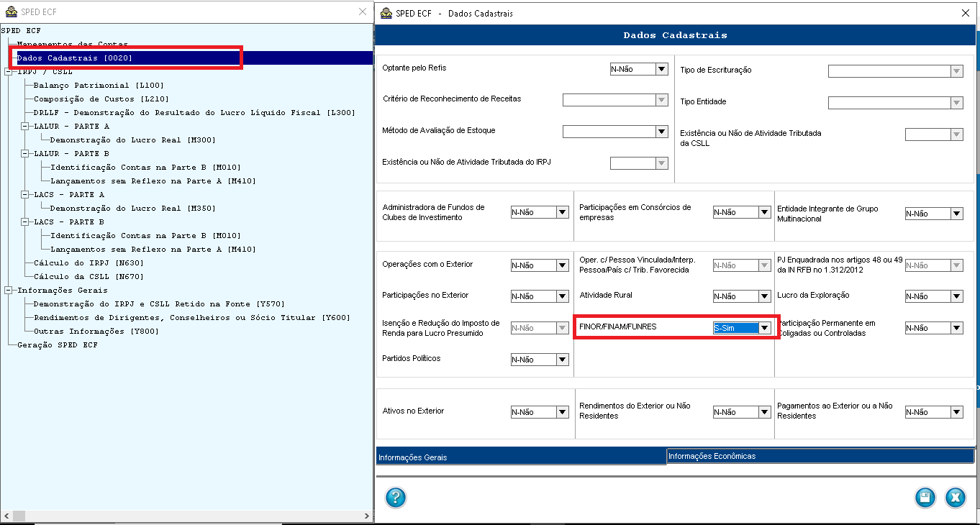Click the blue help question-mark icon

pos(396,497)
